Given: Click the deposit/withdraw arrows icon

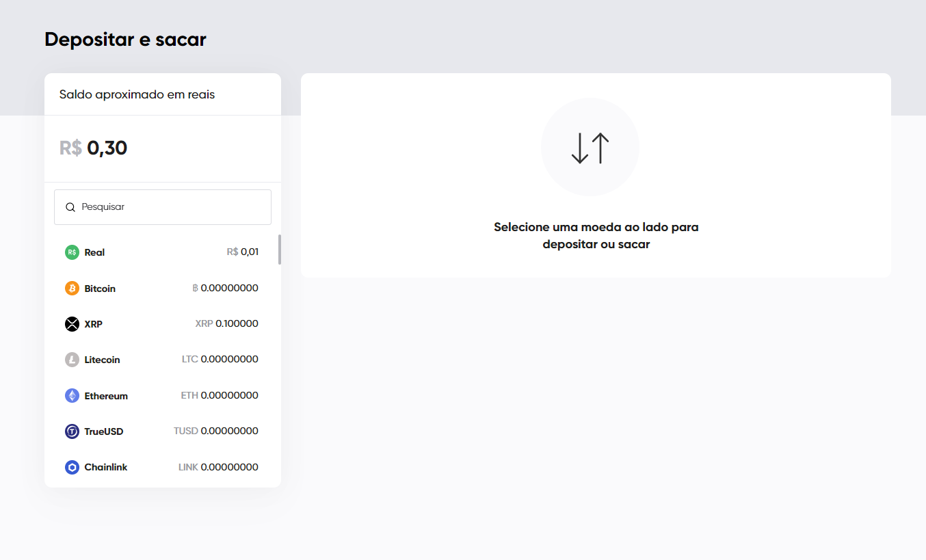Looking at the screenshot, I should 590,148.
